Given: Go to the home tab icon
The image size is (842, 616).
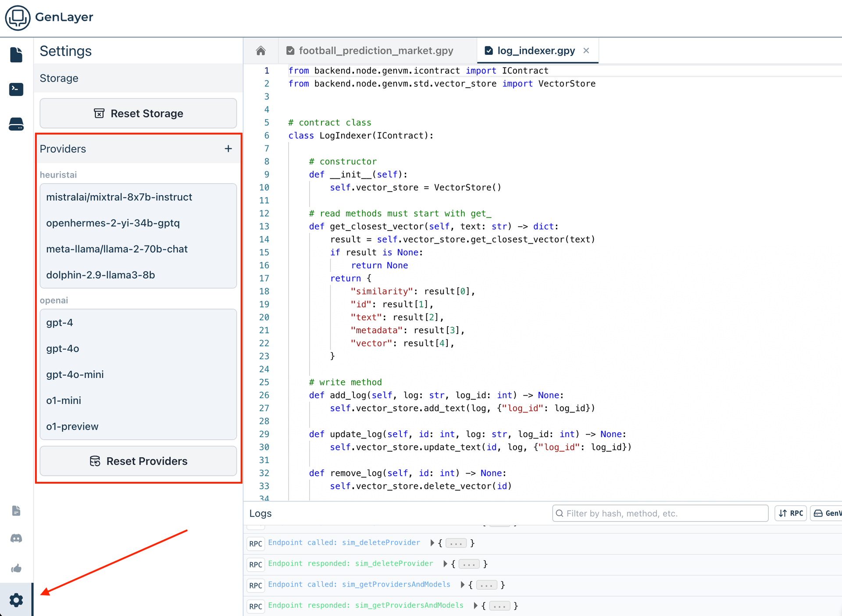Looking at the screenshot, I should point(261,51).
